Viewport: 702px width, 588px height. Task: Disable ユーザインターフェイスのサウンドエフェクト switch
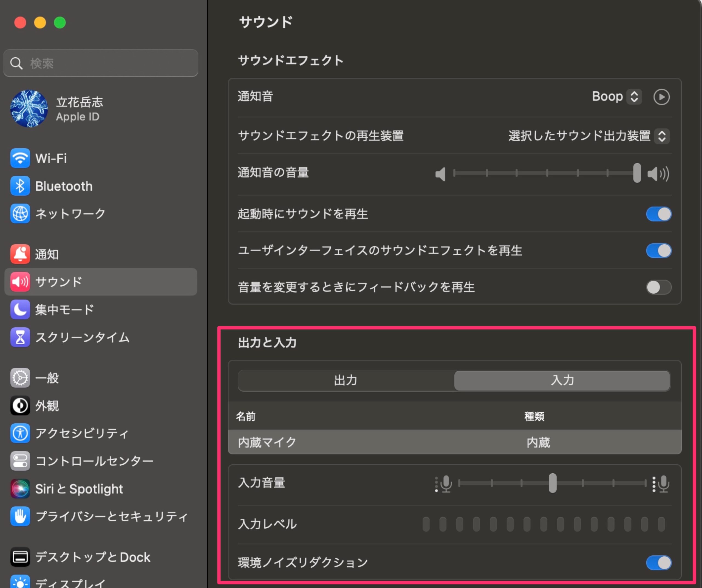(x=658, y=251)
